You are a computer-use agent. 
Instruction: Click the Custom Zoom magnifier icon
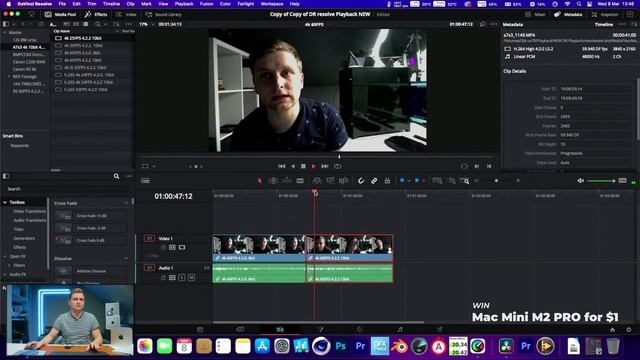[x=464, y=180]
